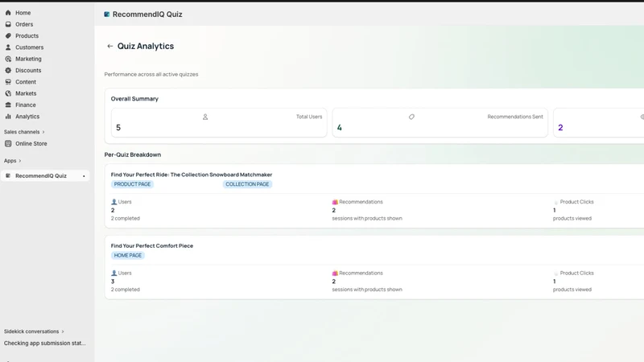644x362 pixels.
Task: Click the Total Users value 5
Action: (118, 128)
